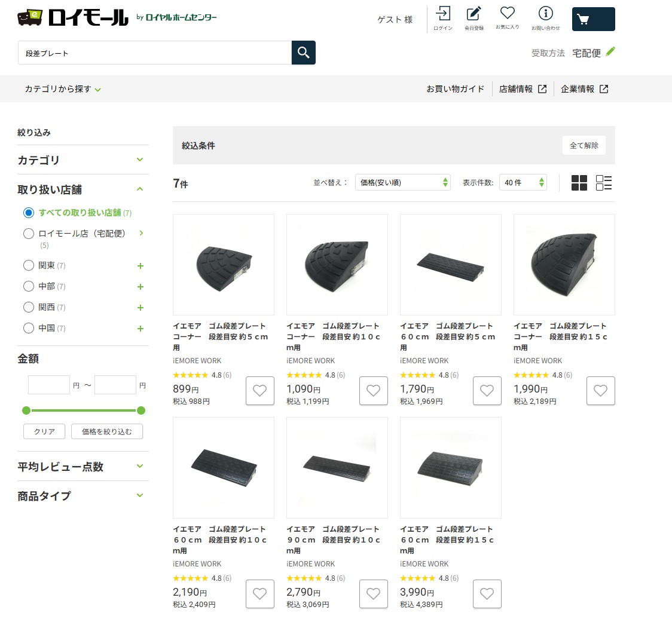The image size is (672, 619).
Task: Open the shopping cart
Action: point(592,19)
